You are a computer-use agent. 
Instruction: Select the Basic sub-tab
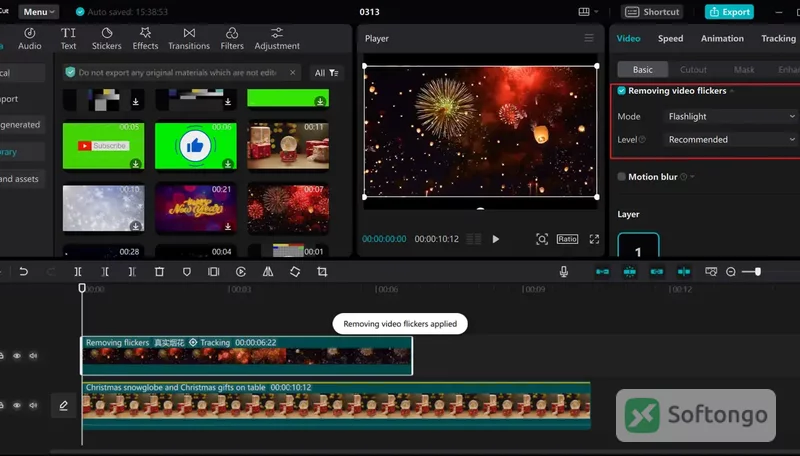pyautogui.click(x=643, y=69)
